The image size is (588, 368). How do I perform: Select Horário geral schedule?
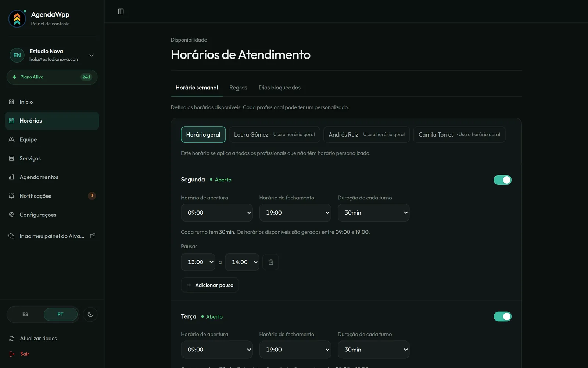[203, 135]
